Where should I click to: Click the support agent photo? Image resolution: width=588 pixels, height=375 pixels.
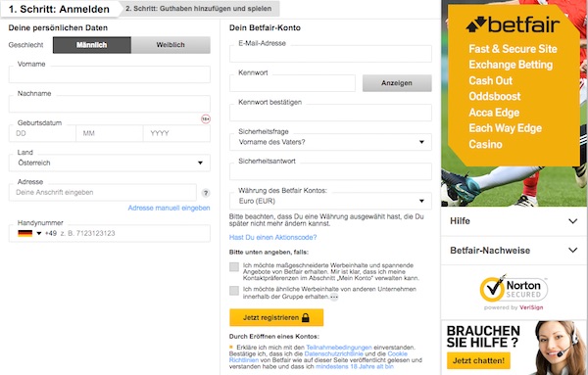coord(559,348)
